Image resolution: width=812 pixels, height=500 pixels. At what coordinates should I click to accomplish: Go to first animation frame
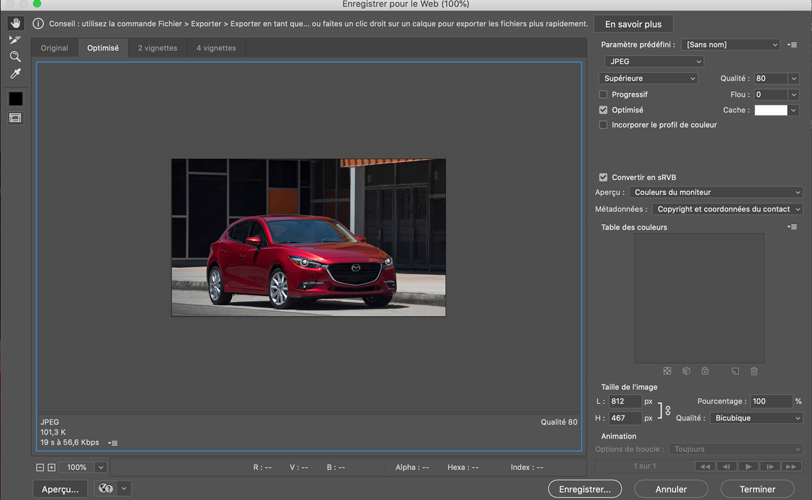[705, 466]
